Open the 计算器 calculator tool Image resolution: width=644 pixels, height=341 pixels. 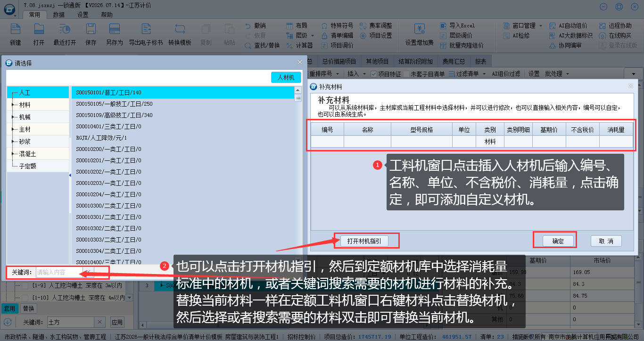(300, 46)
